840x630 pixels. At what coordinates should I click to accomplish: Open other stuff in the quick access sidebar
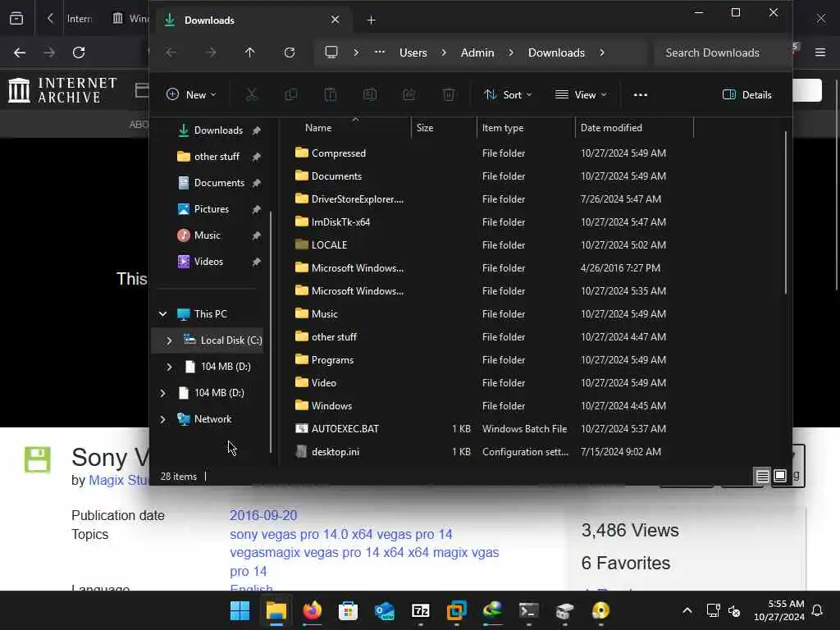[217, 157]
